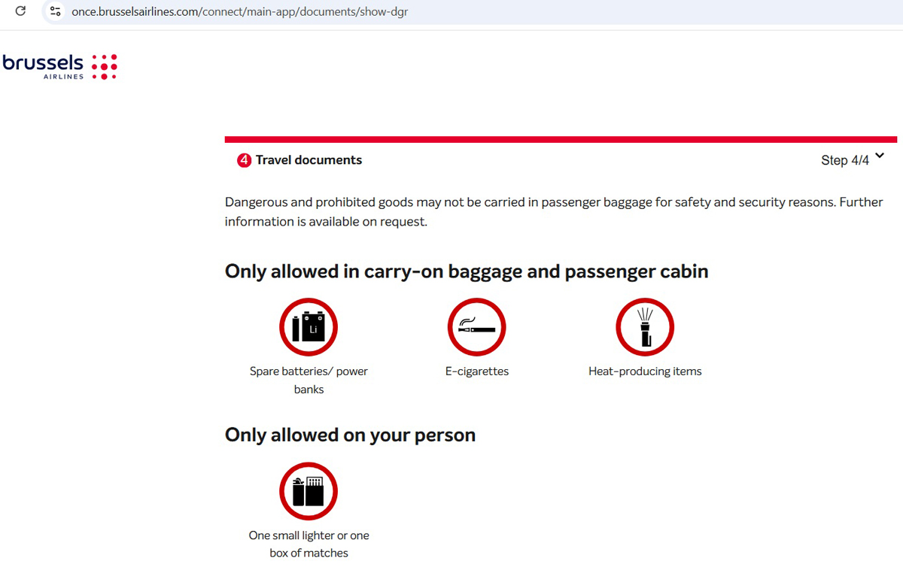Image resolution: width=903 pixels, height=588 pixels.
Task: Click the heat-producing items flashlight icon
Action: (x=645, y=327)
